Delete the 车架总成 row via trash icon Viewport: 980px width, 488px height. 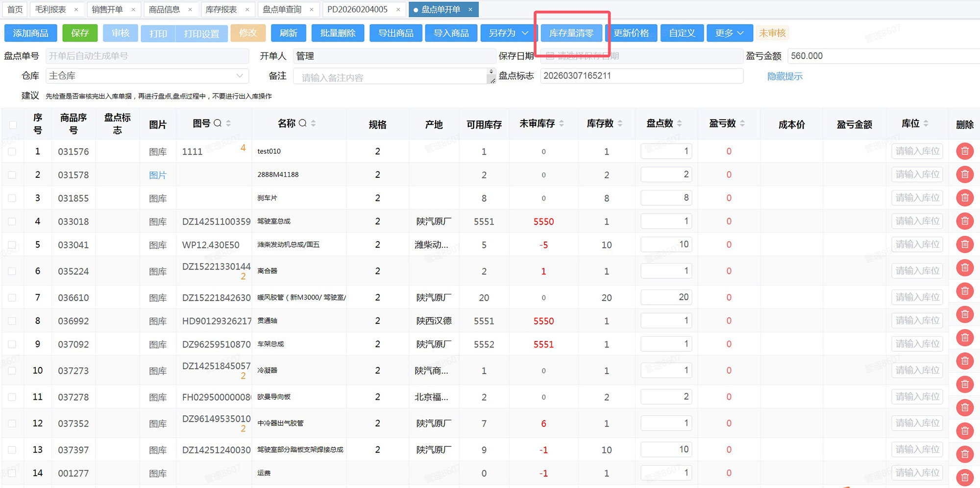tap(964, 338)
